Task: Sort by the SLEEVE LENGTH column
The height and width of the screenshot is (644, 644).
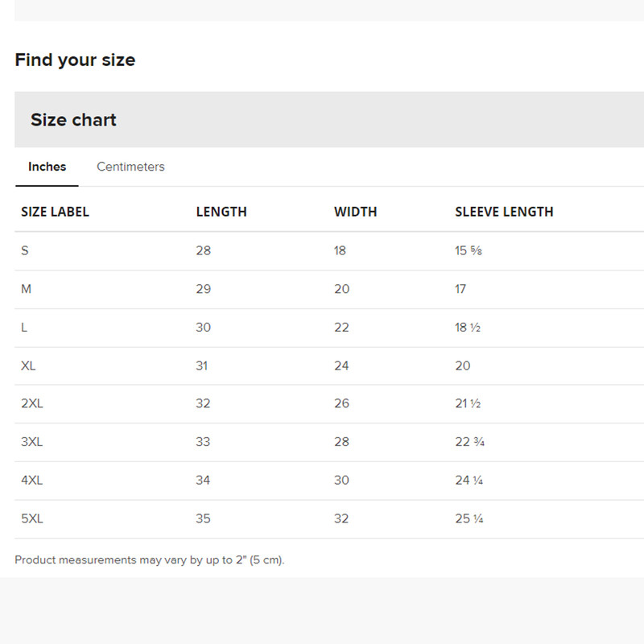Action: [504, 212]
